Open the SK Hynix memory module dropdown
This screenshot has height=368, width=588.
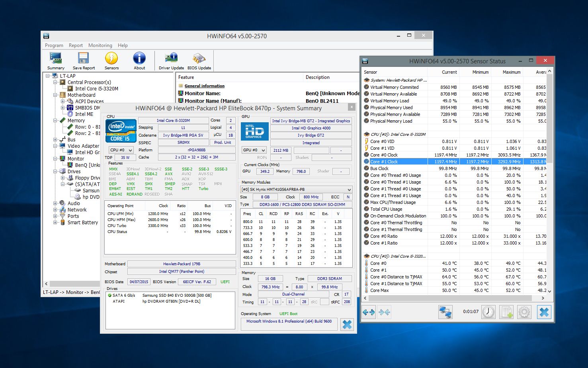click(297, 190)
